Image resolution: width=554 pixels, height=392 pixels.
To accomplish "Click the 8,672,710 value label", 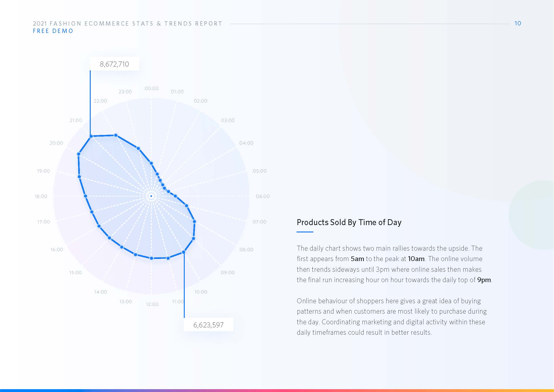I will coord(114,64).
